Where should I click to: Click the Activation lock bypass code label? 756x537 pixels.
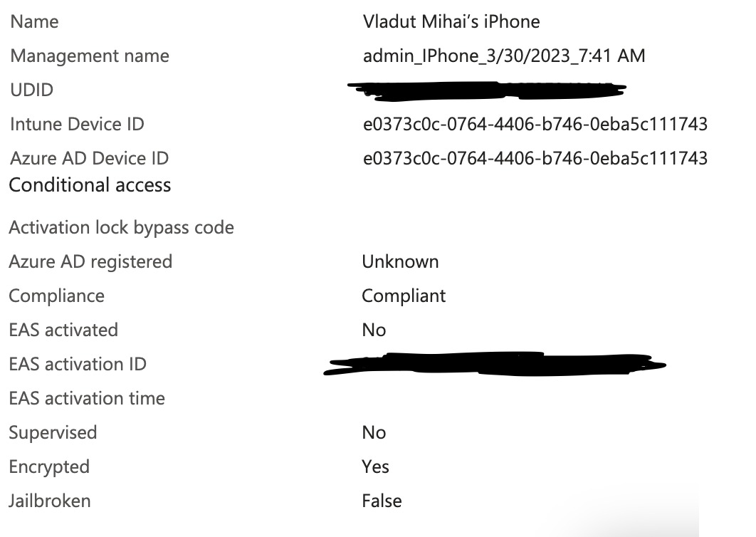122,228
